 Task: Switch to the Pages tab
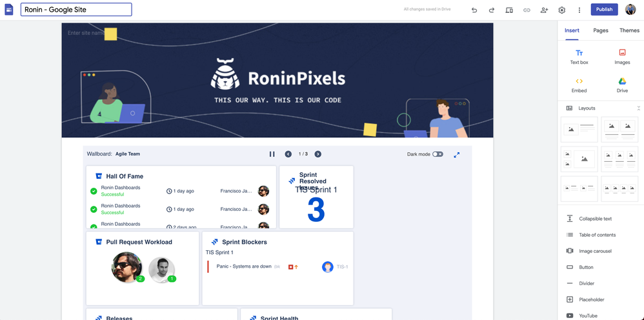pos(601,30)
